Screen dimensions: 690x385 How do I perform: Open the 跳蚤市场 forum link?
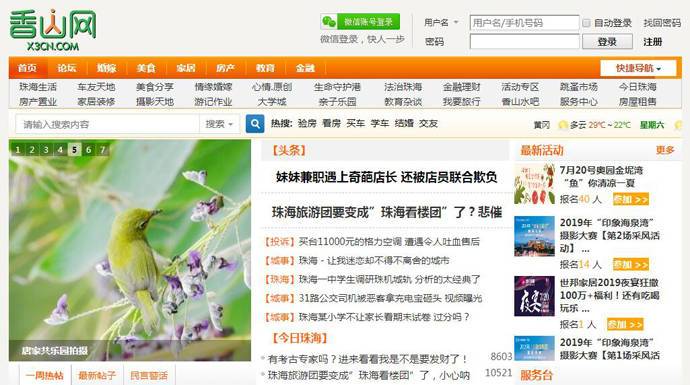click(x=579, y=87)
